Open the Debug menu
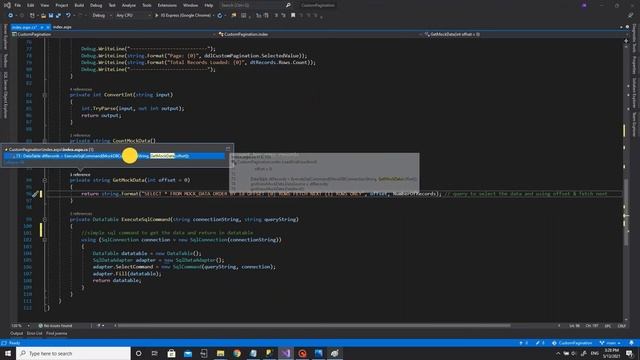 96,5
